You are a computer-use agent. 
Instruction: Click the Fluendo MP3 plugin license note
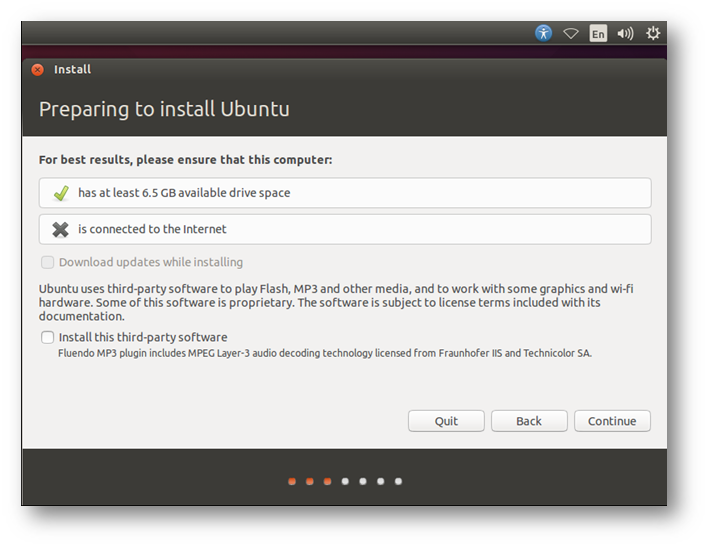click(325, 353)
